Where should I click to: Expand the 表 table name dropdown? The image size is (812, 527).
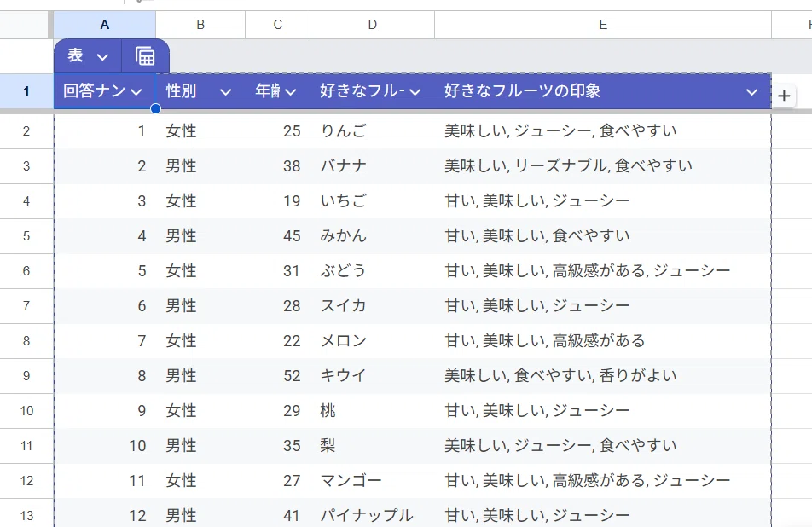click(x=102, y=56)
